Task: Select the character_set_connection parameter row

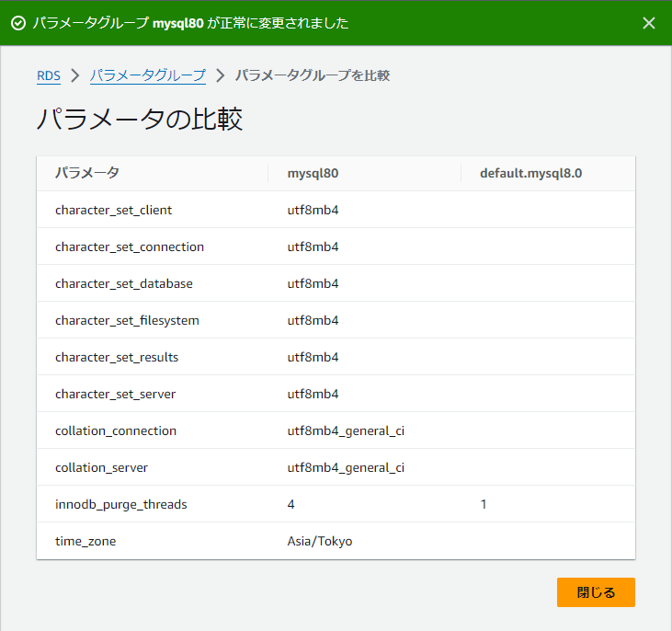Action: click(x=336, y=247)
